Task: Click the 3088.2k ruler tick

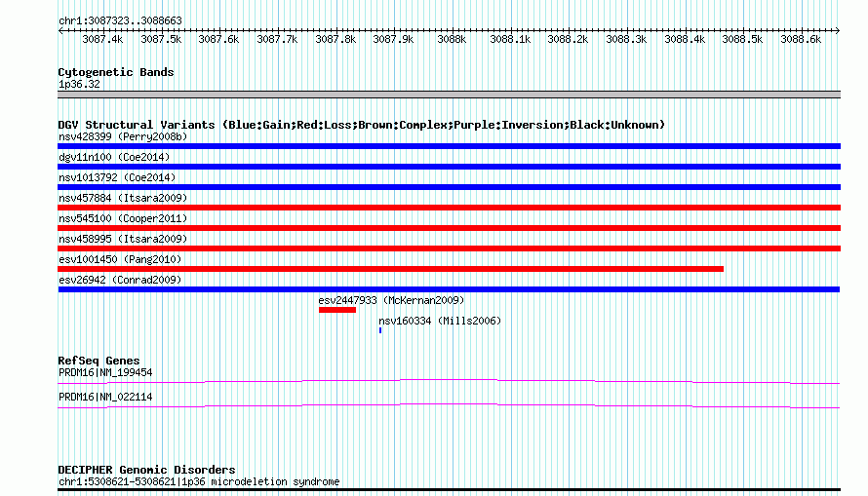Action: point(568,39)
